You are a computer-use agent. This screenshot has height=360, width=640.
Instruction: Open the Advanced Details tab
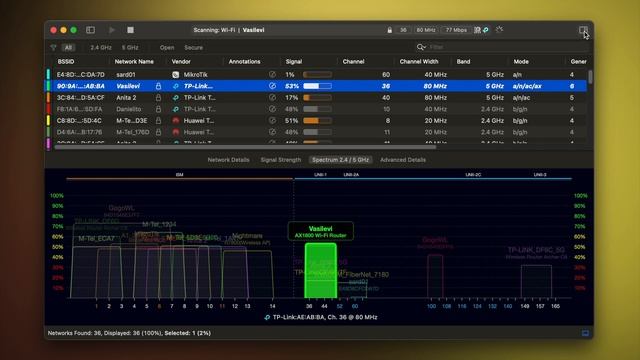coord(403,160)
